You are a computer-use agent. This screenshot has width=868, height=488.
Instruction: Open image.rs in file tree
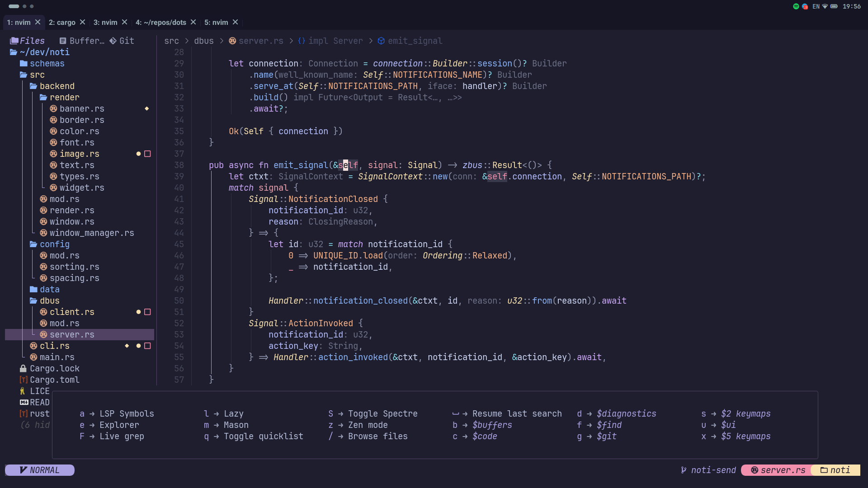[x=75, y=154]
